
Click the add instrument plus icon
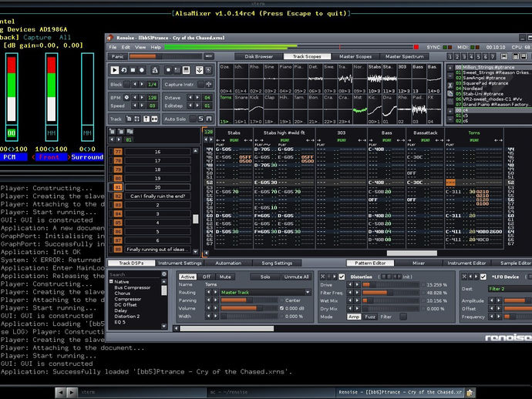[450, 68]
